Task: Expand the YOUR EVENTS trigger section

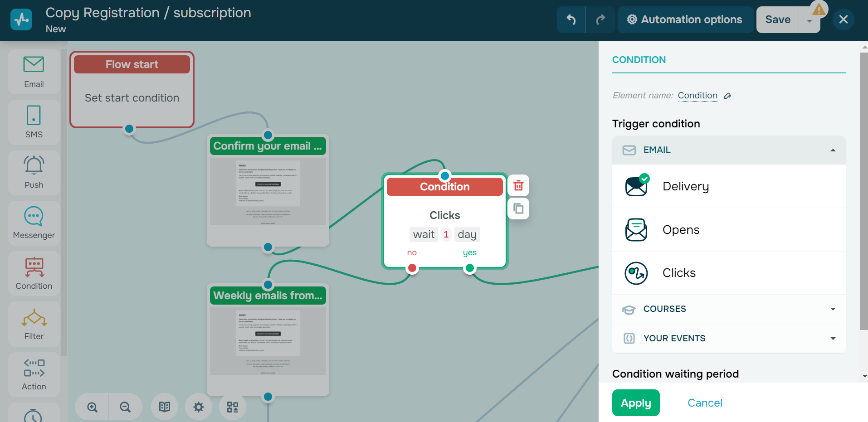Action: click(729, 339)
